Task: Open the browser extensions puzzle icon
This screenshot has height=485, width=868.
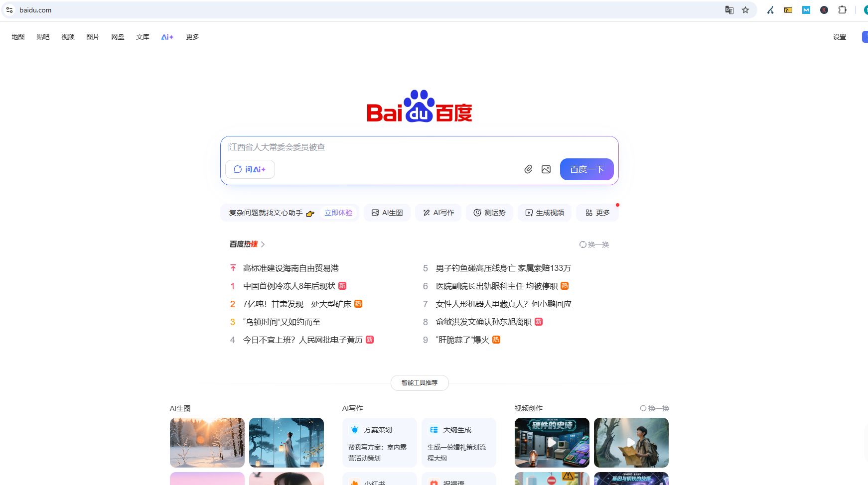Action: [842, 10]
